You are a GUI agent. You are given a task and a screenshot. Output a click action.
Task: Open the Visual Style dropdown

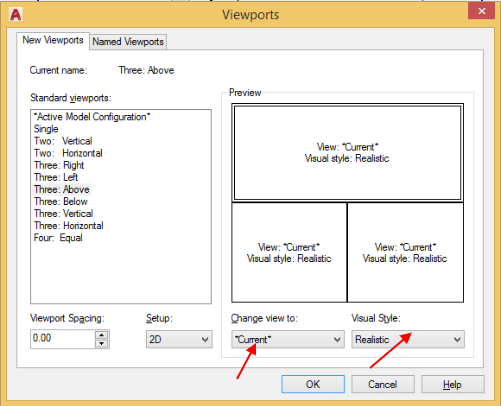coord(408,339)
